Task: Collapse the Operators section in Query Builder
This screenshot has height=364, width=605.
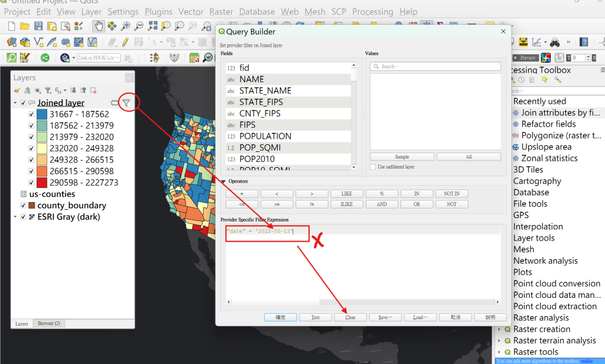Action: 223,181
